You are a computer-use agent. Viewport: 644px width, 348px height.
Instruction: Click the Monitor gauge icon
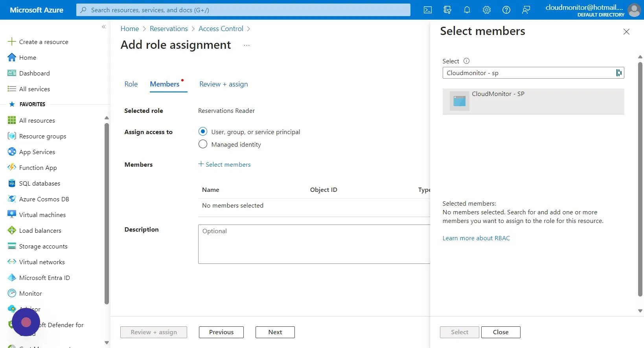12,293
